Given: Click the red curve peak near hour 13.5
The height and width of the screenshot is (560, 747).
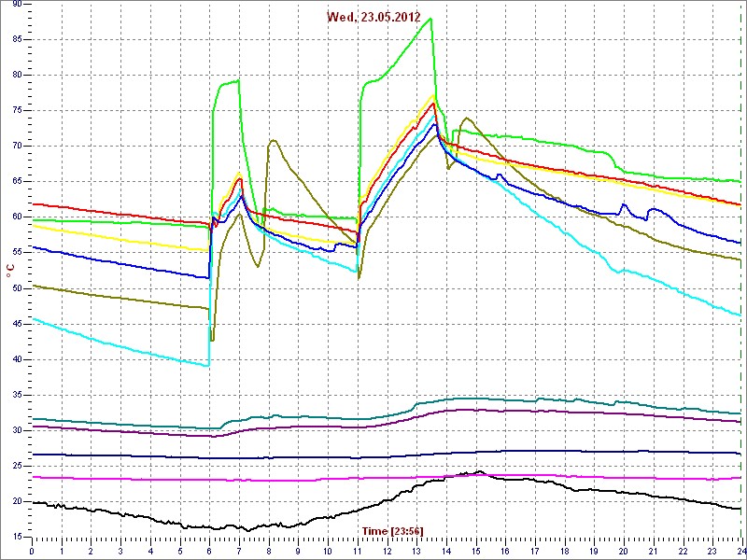Looking at the screenshot, I should pos(433,103).
